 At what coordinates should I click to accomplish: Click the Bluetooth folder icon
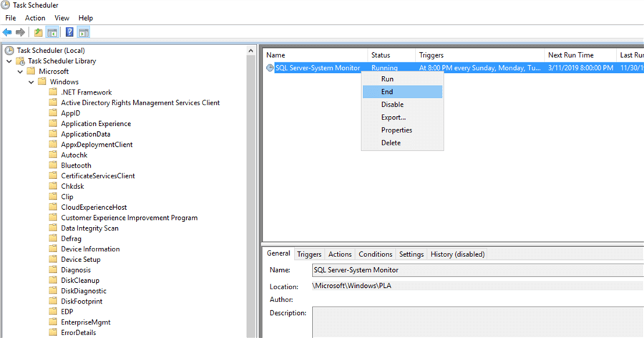53,165
